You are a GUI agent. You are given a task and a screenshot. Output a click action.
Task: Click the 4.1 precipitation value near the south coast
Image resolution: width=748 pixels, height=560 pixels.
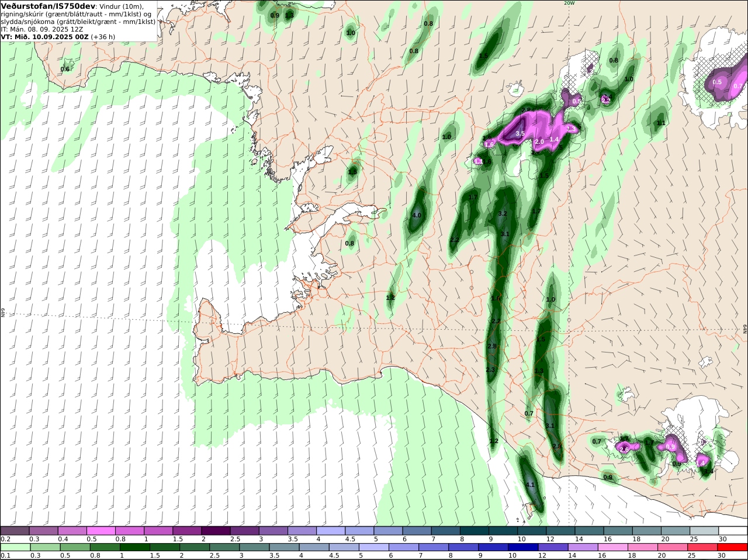[530, 485]
